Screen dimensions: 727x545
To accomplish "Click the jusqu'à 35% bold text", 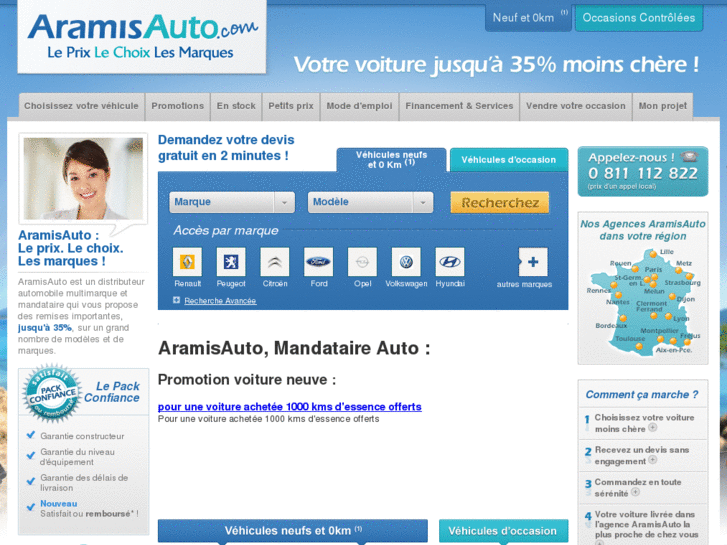I will click(45, 328).
